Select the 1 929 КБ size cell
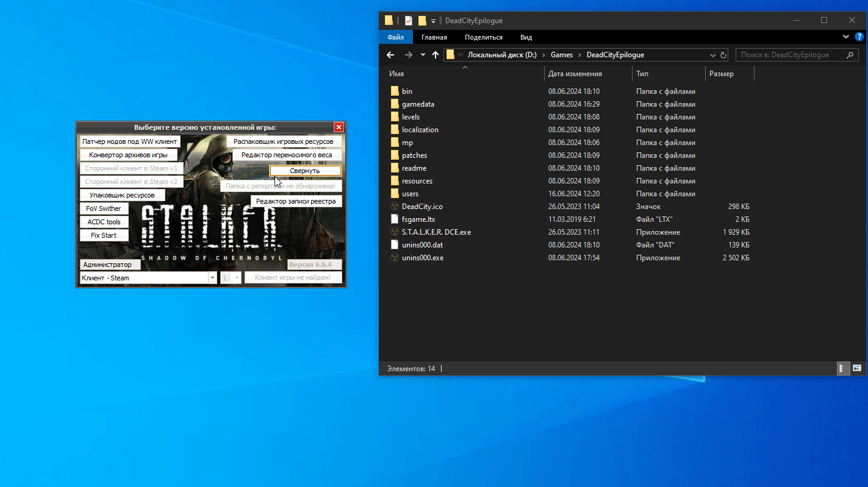 [x=736, y=232]
